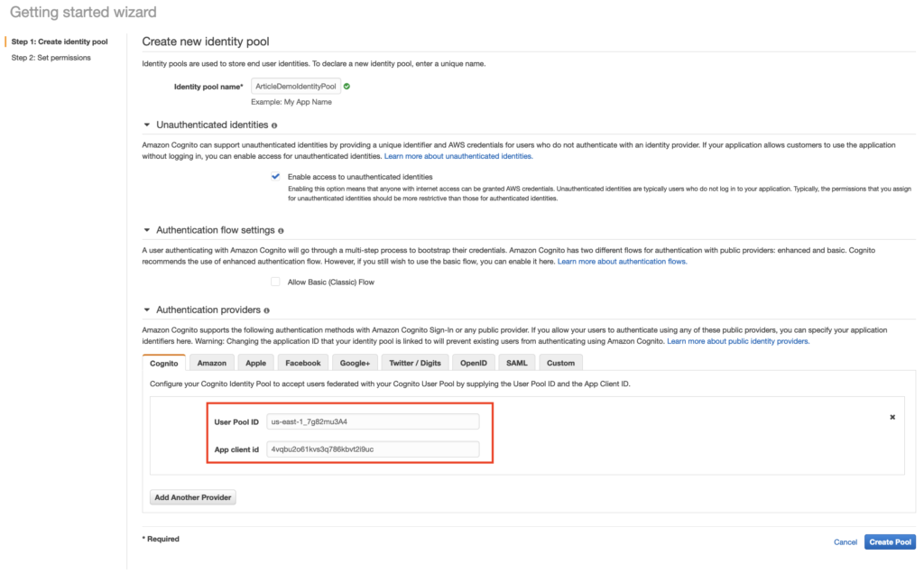Click the 'Identity pool name*' label
Viewport: 924px width, 583px height.
pyautogui.click(x=208, y=87)
